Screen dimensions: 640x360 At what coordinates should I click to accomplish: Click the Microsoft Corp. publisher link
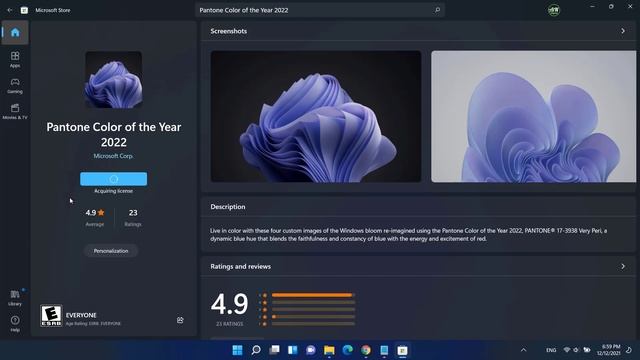(113, 156)
